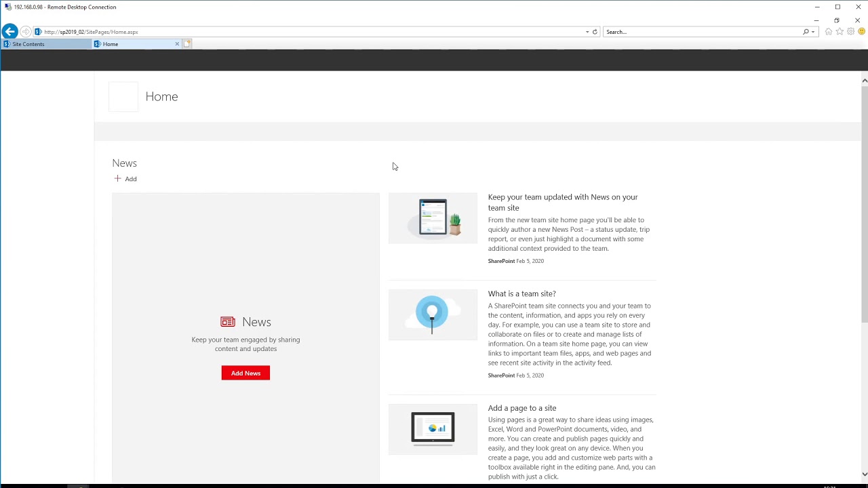Minimize the Remote Desktop Connection window

point(817,7)
